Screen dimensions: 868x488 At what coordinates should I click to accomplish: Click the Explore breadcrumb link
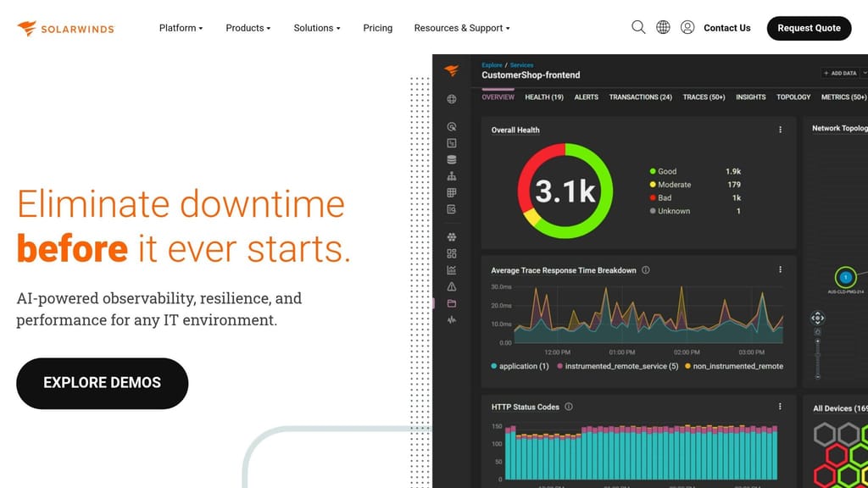point(492,64)
